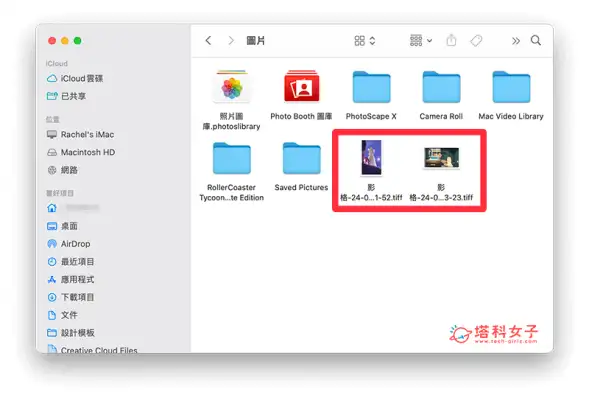
Task: Open 文件 in sidebar
Action: pyautogui.click(x=62, y=315)
